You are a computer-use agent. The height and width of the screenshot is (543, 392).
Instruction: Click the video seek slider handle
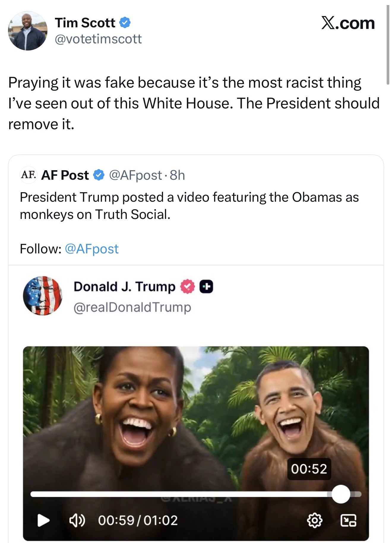[341, 494]
